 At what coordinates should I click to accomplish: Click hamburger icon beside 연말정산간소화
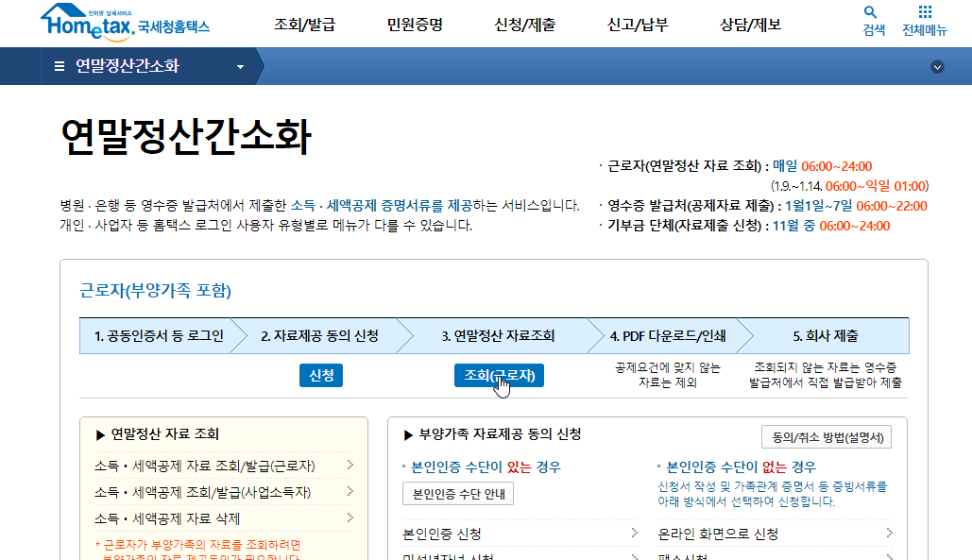(x=60, y=66)
